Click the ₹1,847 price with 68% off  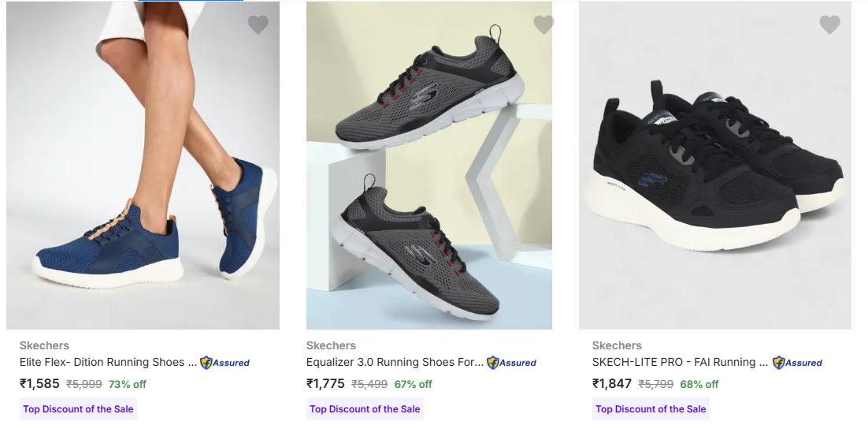point(612,384)
